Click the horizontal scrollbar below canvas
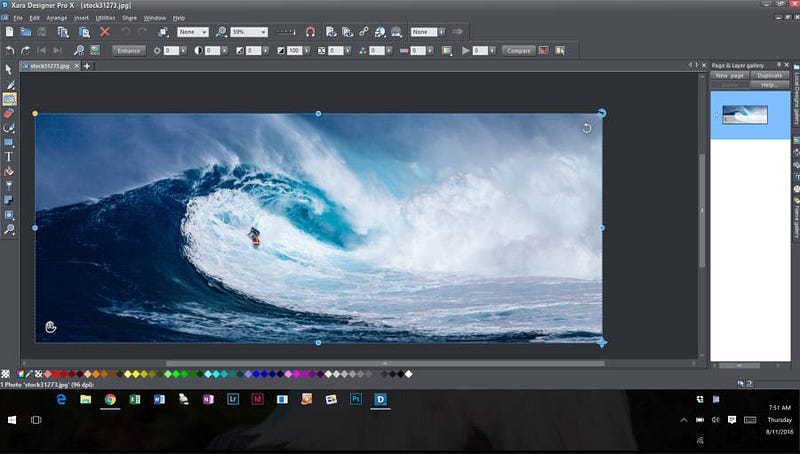This screenshot has height=454, width=800. 385,364
